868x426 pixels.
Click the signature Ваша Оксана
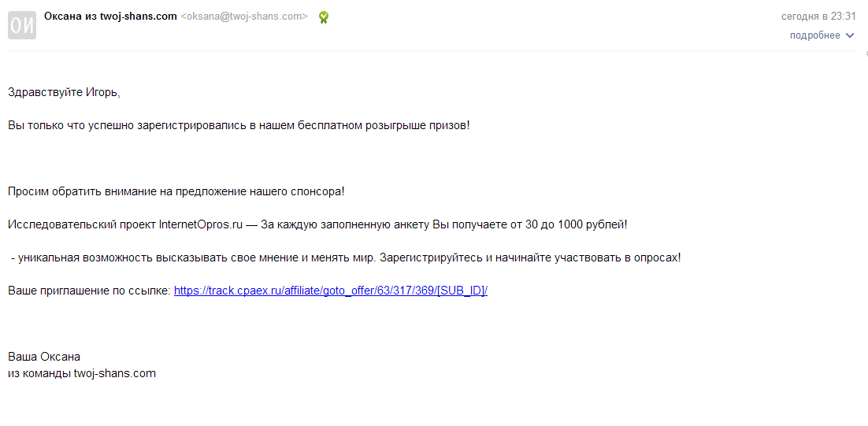pos(44,357)
